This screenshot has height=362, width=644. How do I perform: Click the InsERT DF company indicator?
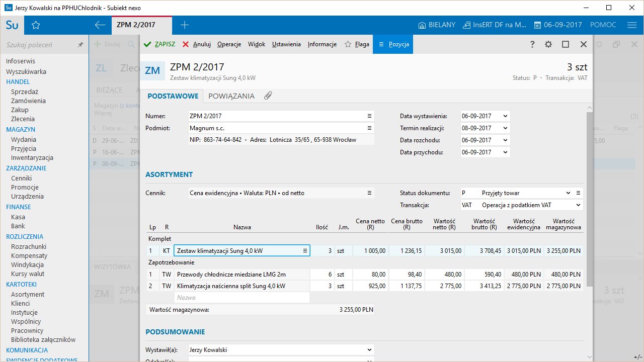tap(495, 25)
